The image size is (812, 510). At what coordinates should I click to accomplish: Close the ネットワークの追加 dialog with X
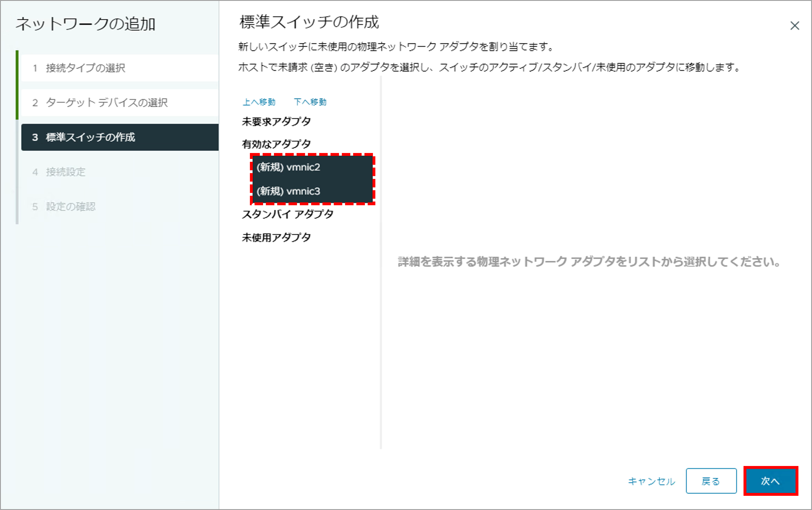(x=794, y=26)
